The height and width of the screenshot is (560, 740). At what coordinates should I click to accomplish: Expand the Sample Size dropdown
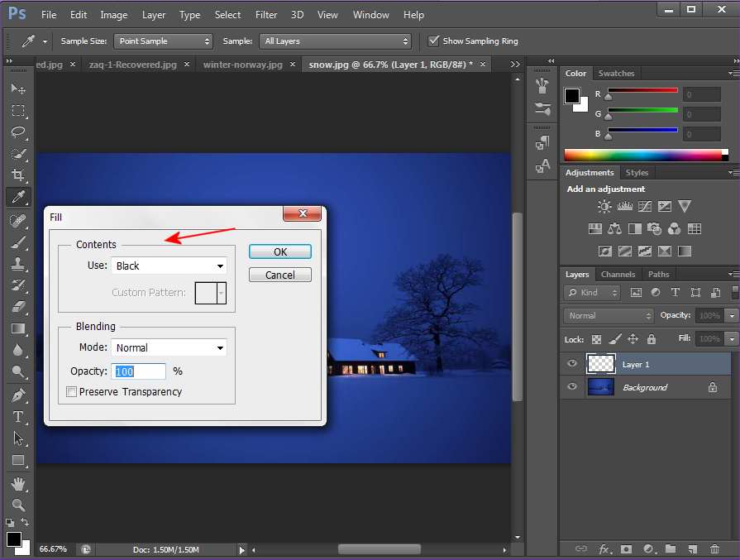(x=164, y=41)
